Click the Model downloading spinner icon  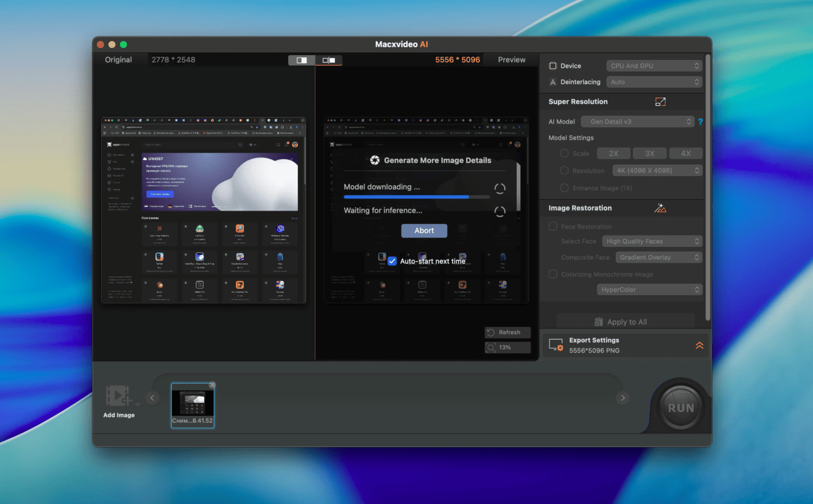click(x=500, y=188)
